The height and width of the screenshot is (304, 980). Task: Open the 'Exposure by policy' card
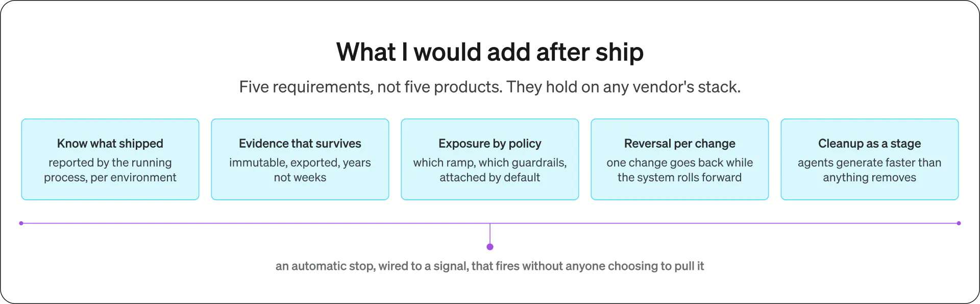point(490,159)
